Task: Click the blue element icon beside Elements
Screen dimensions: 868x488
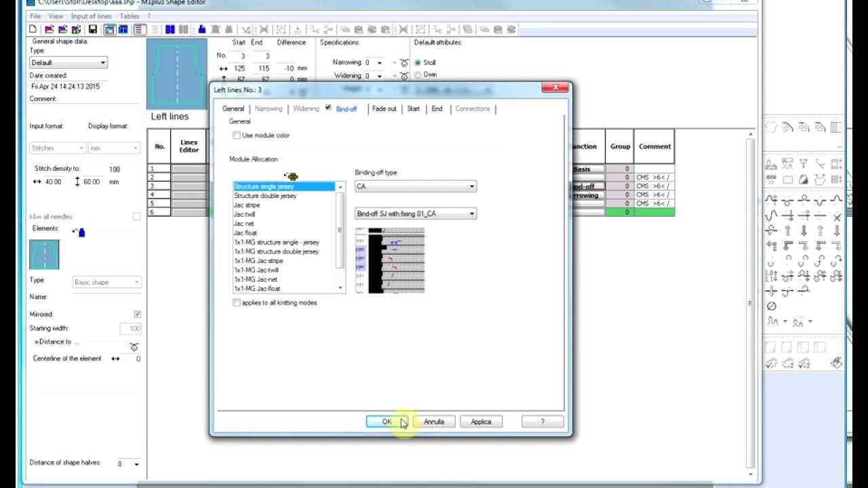Action: [79, 232]
